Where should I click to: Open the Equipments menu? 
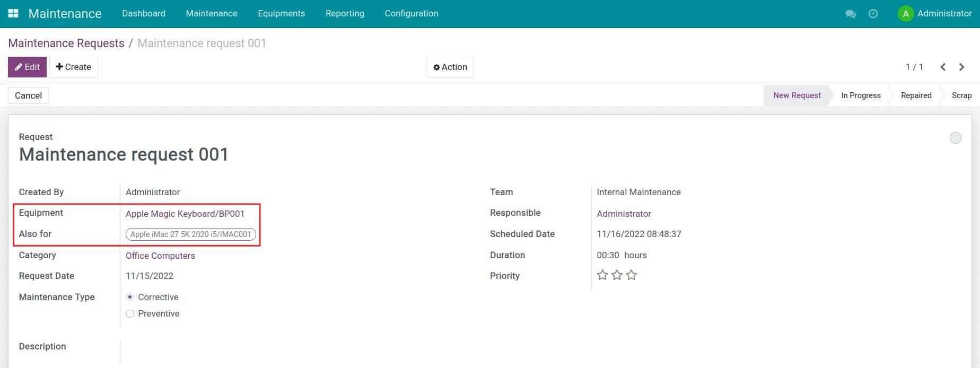click(281, 14)
